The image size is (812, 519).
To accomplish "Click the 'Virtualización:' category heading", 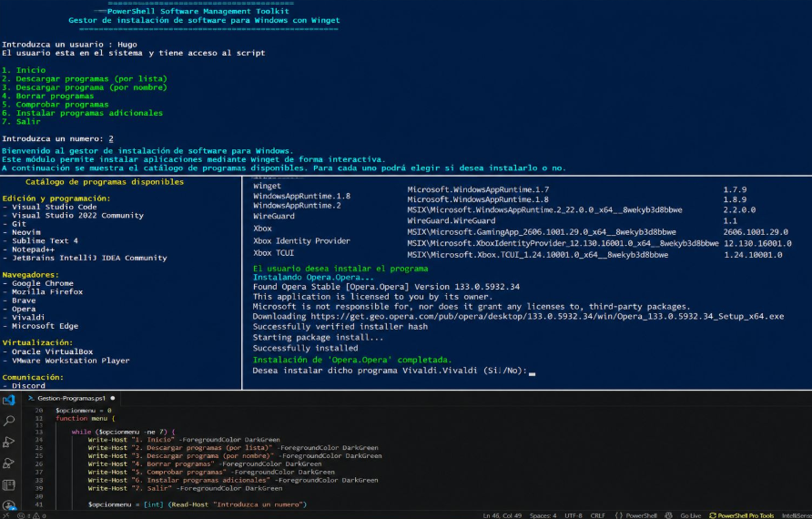I will tap(37, 342).
